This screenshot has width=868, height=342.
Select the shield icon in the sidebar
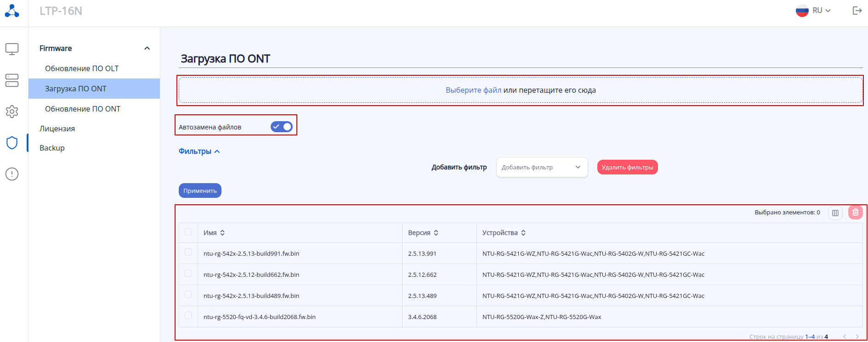click(12, 143)
